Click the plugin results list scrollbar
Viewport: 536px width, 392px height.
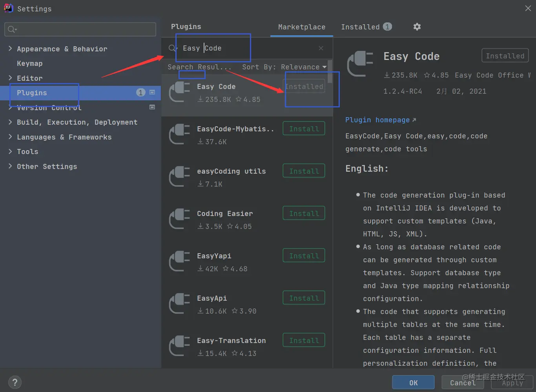click(330, 72)
